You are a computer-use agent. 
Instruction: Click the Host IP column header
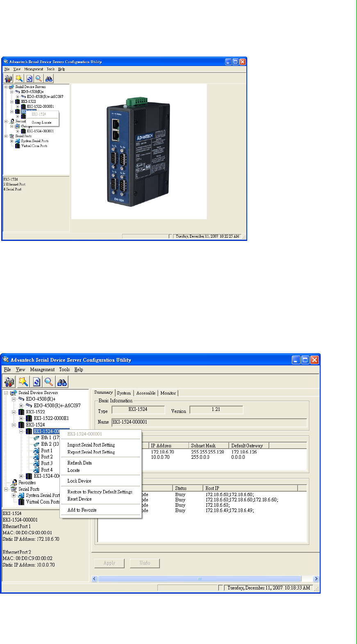[250, 488]
